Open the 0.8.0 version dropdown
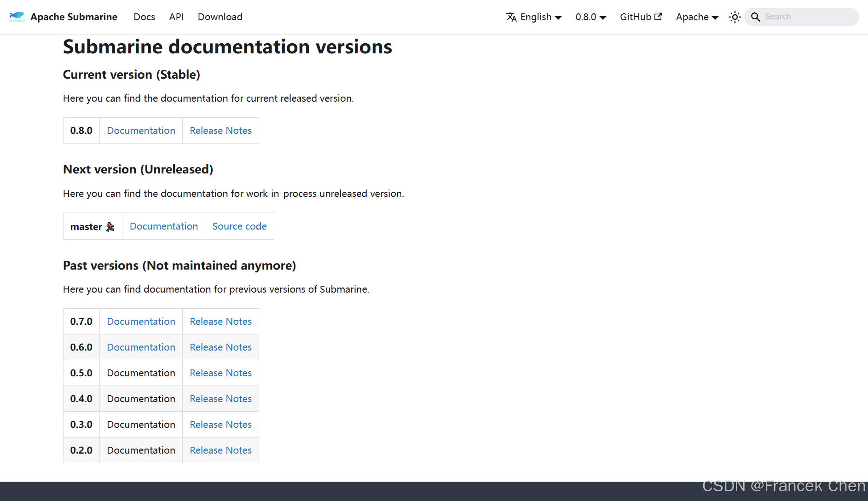Screen dimensions: 868x501 [590, 17]
